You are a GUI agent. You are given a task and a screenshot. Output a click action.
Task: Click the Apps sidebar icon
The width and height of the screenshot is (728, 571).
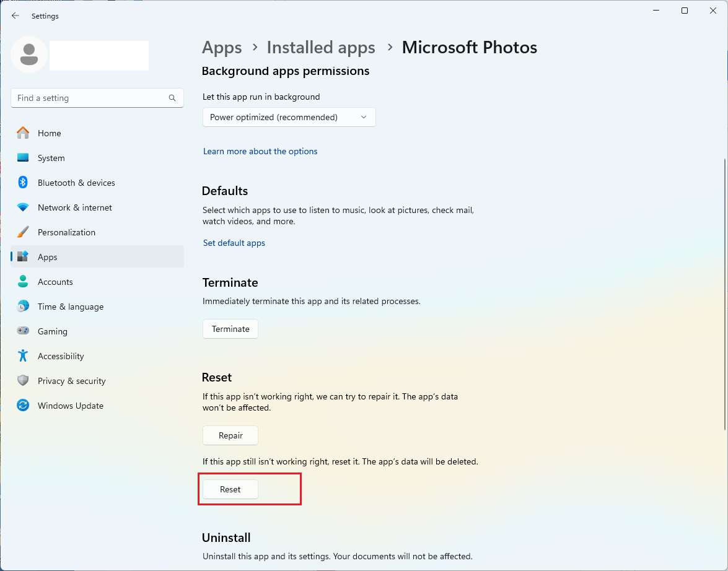(23, 257)
